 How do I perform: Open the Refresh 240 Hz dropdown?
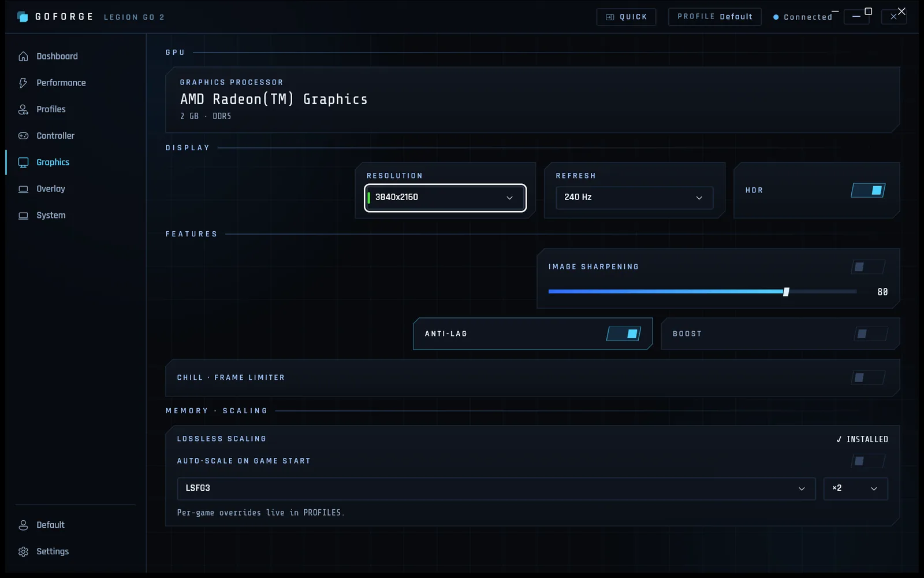634,198
